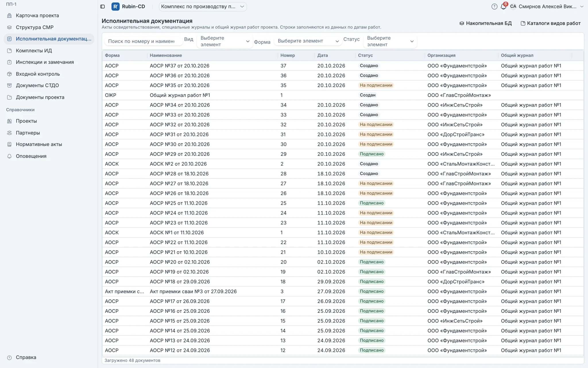
Task: Click the Инспекции и замечания icon
Action: 9,62
